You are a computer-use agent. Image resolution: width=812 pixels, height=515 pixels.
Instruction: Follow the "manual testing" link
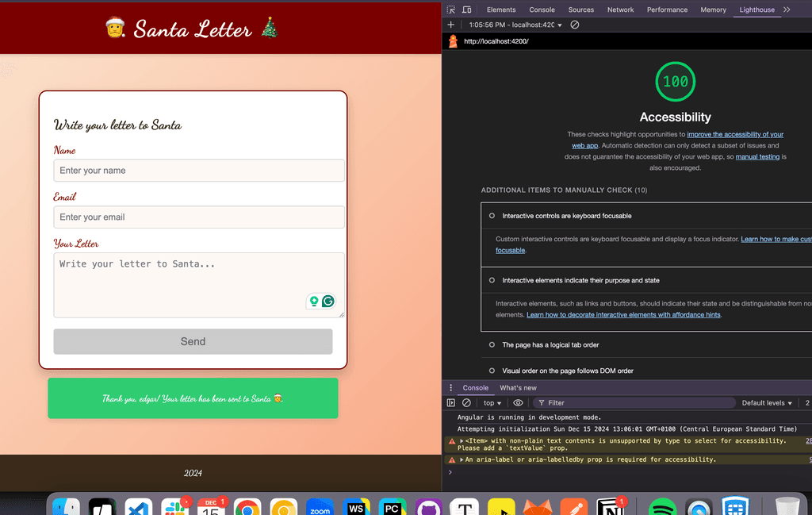pos(757,157)
